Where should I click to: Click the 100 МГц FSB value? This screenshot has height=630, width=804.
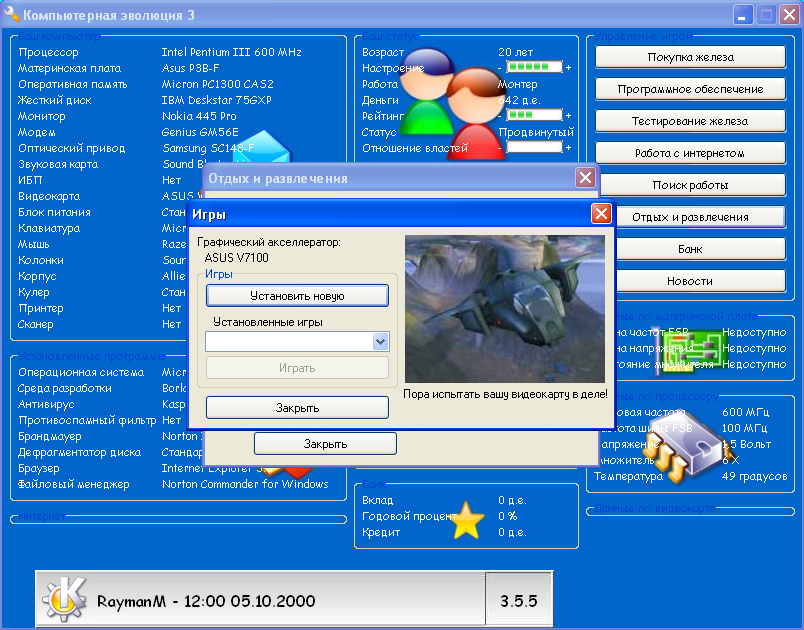pyautogui.click(x=745, y=428)
